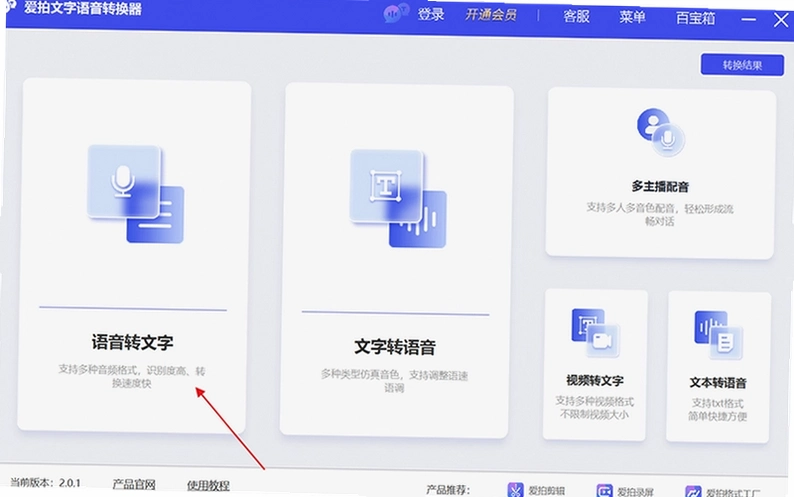Click the app logo in title bar
Screen dimensions: 794x497
click(10, 7)
